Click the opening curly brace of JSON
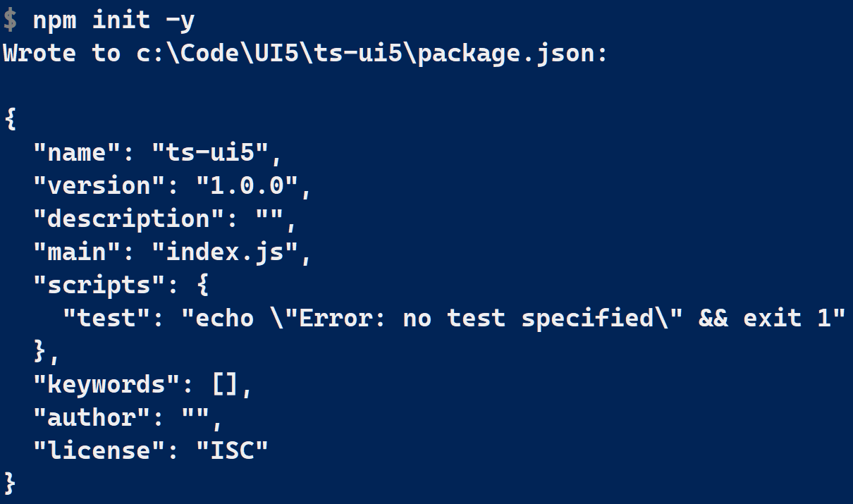The height and width of the screenshot is (504, 853). (x=10, y=118)
